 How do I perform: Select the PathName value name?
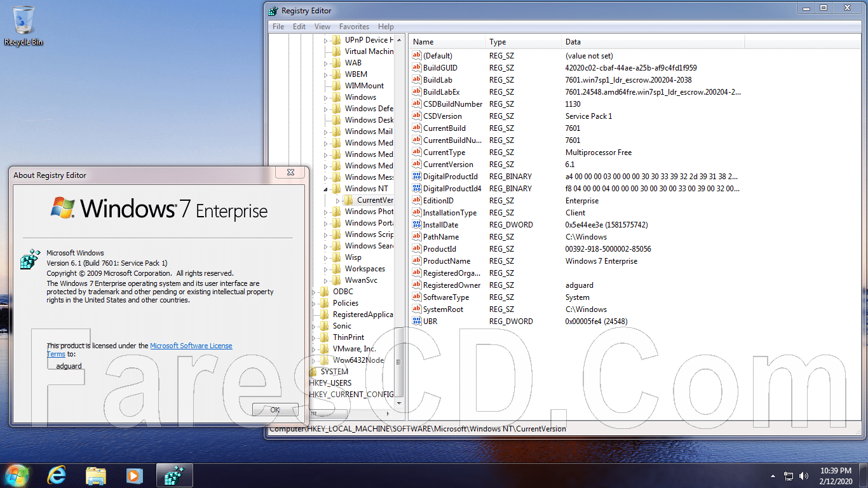[440, 237]
